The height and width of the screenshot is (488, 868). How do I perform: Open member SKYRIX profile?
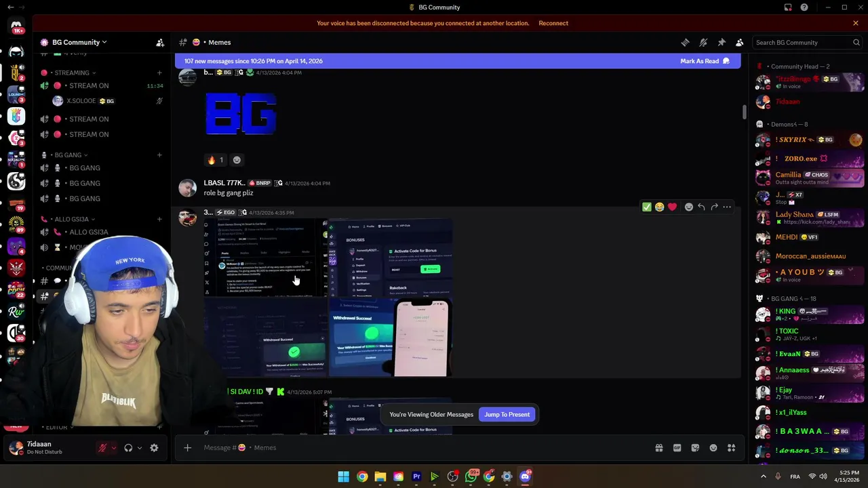click(x=809, y=140)
